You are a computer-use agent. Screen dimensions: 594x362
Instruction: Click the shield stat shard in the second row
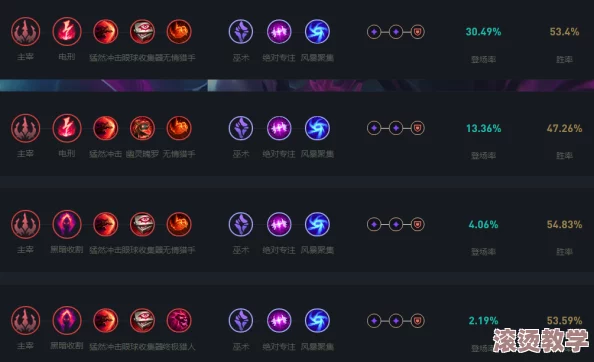(x=417, y=128)
